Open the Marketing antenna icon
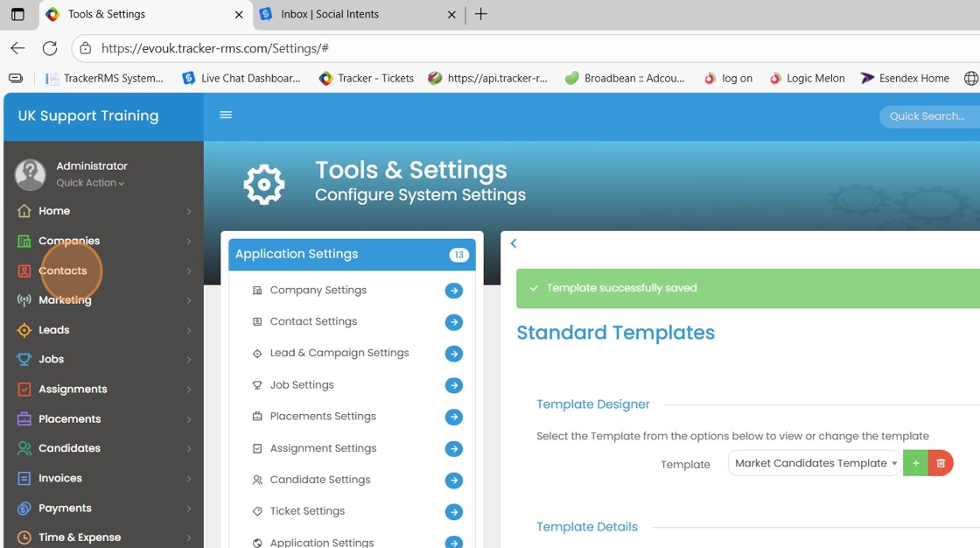The width and height of the screenshot is (980, 548). pyautogui.click(x=24, y=300)
